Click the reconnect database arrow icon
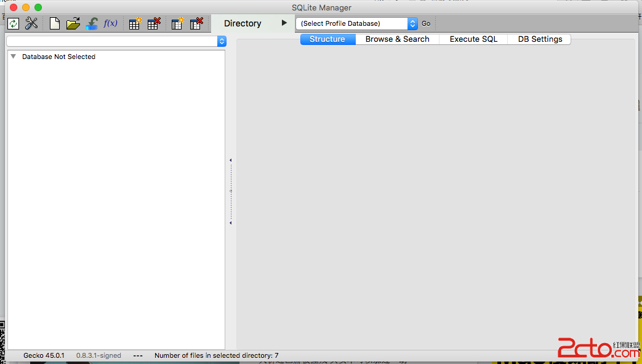The image size is (642, 364). click(92, 23)
